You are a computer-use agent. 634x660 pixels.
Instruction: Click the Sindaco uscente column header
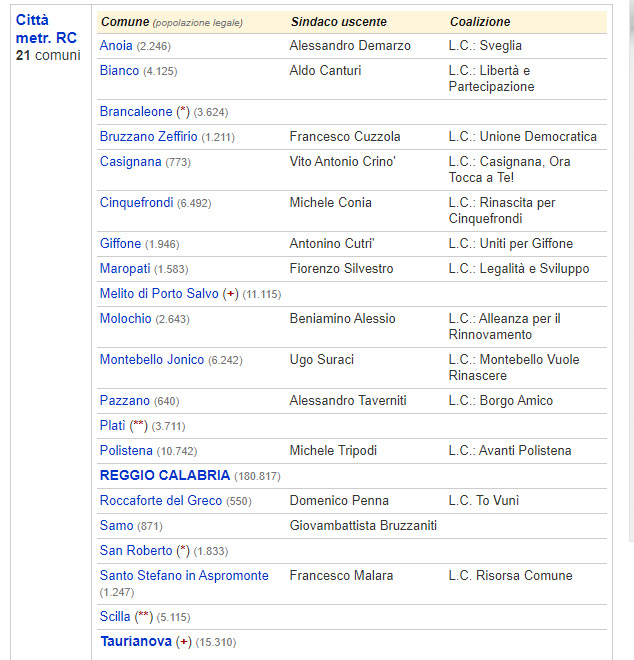pyautogui.click(x=338, y=21)
